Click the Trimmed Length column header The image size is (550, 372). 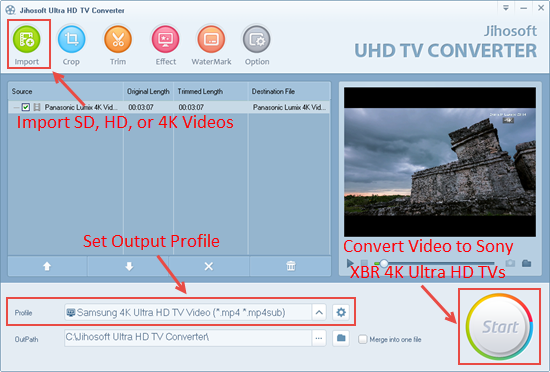(211, 92)
